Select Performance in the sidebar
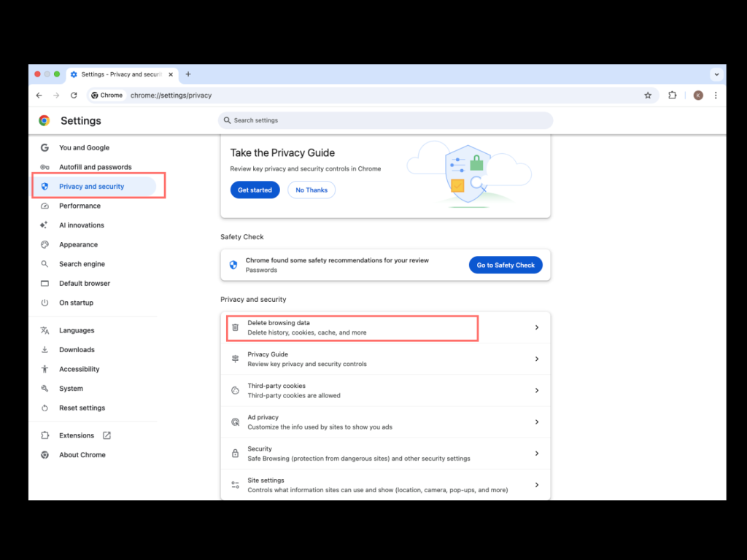This screenshot has width=747, height=560. pos(80,206)
